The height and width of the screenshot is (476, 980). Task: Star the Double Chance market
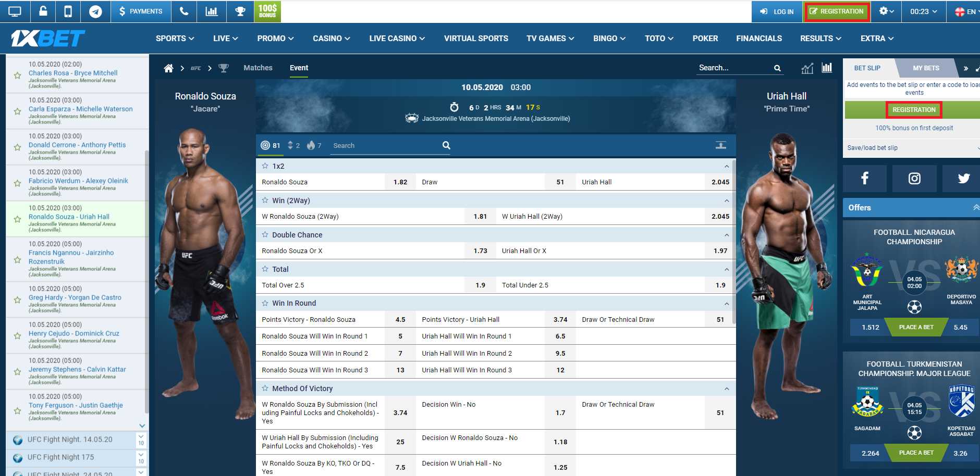point(265,234)
